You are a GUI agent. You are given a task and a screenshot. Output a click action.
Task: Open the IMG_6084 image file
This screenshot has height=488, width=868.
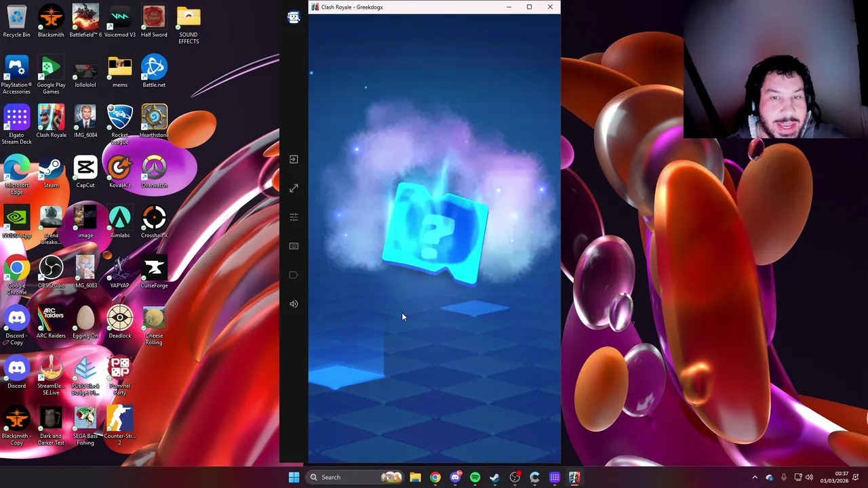(x=85, y=123)
